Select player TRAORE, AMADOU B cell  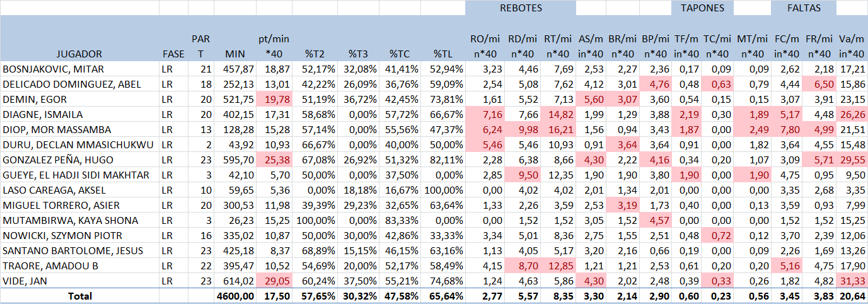(79, 266)
